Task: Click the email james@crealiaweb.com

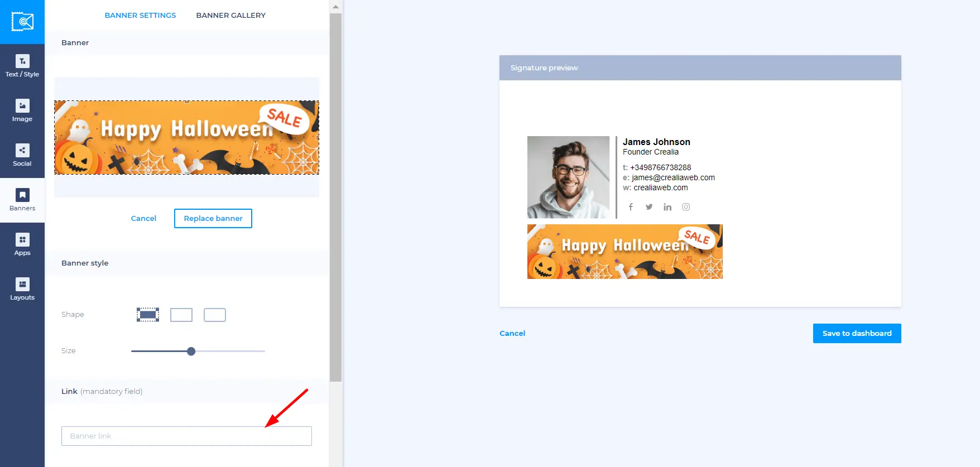Action: tap(673, 177)
